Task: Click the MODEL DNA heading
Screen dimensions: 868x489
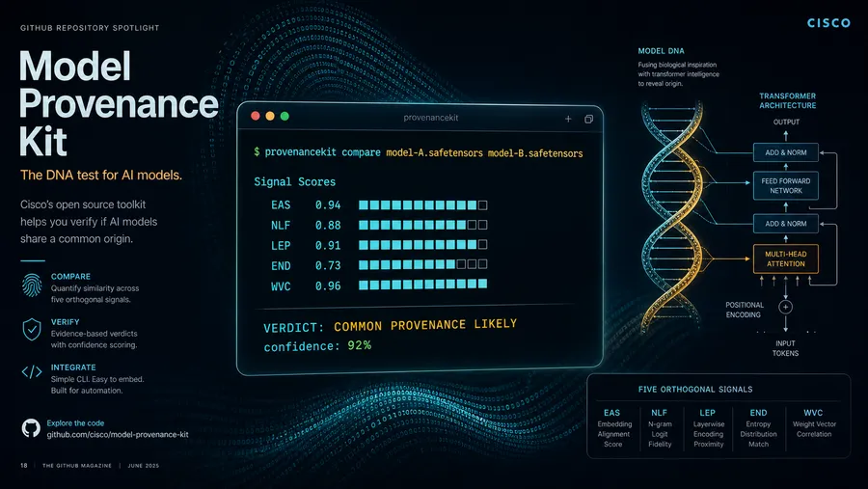Action: click(661, 51)
